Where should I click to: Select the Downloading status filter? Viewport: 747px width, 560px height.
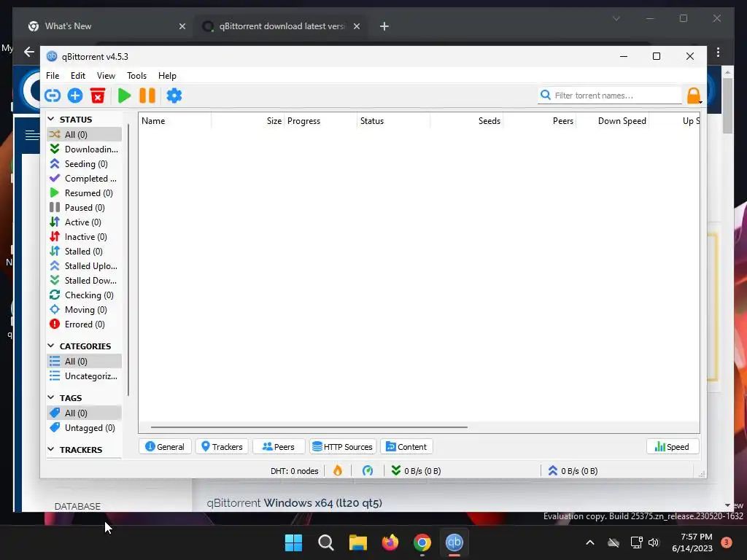click(85, 149)
